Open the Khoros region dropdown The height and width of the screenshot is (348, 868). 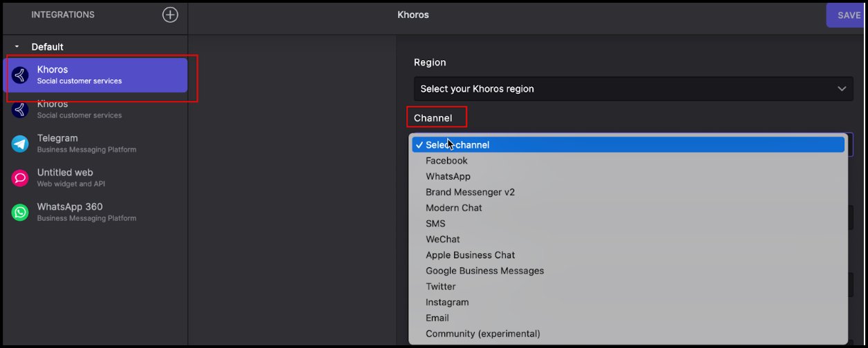click(x=633, y=88)
